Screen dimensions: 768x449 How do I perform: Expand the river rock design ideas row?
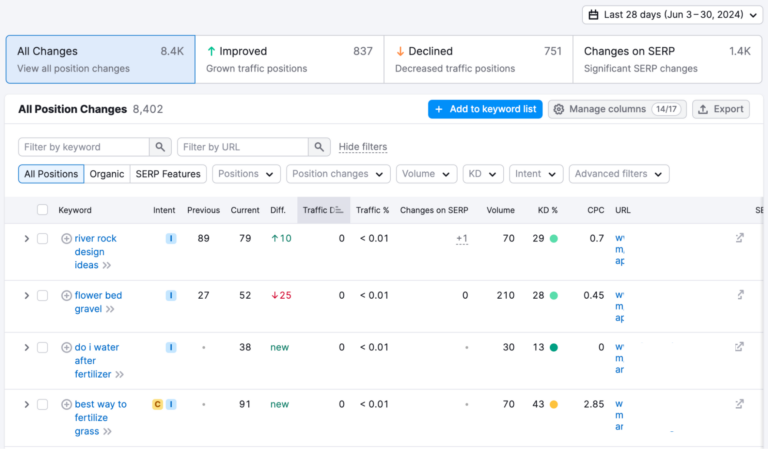click(26, 239)
